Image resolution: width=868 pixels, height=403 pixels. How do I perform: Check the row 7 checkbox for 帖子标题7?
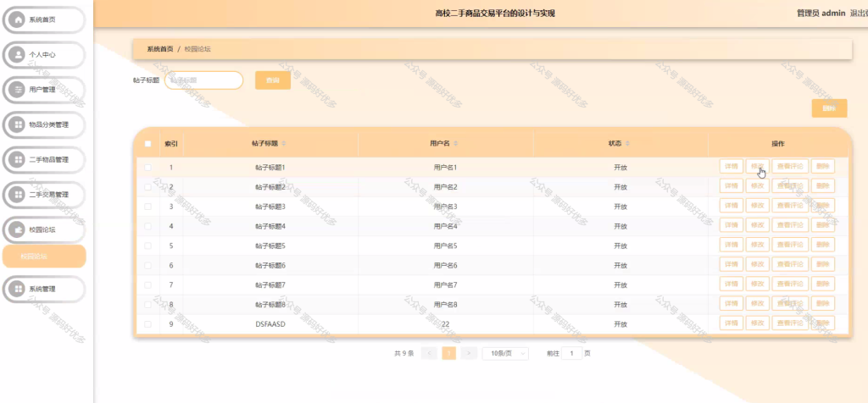147,284
